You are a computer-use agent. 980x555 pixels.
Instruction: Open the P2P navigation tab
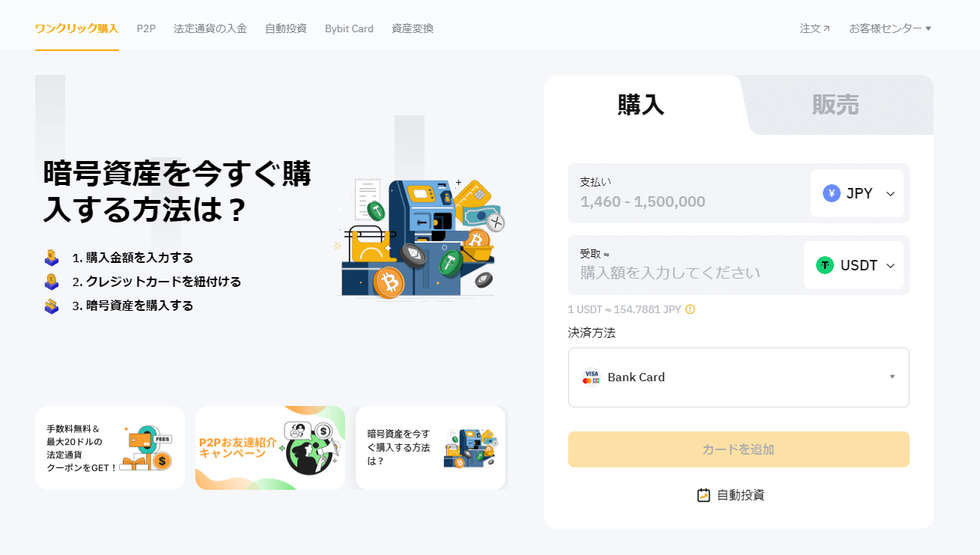[146, 28]
